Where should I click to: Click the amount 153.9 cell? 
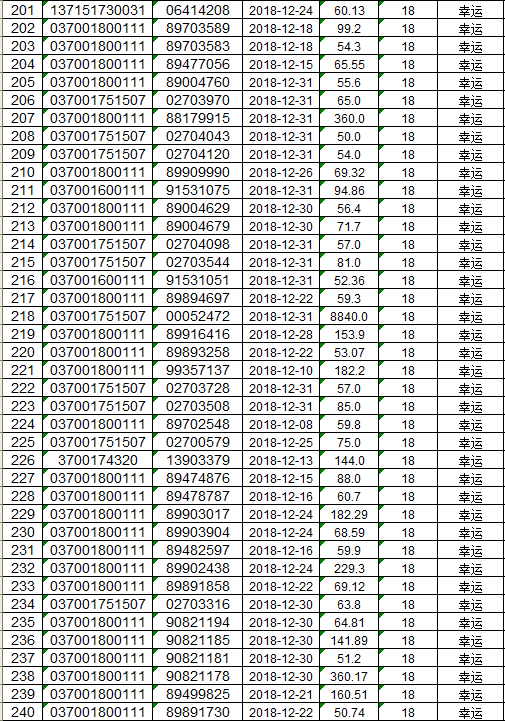[349, 334]
